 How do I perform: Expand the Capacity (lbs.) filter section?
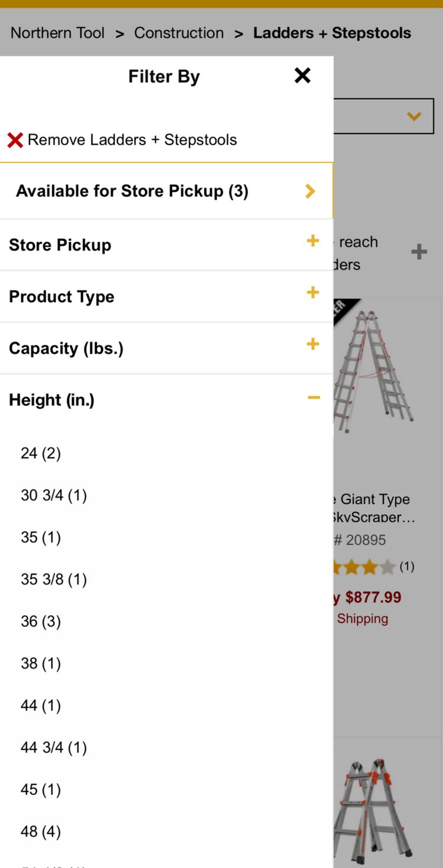pyautogui.click(x=313, y=344)
